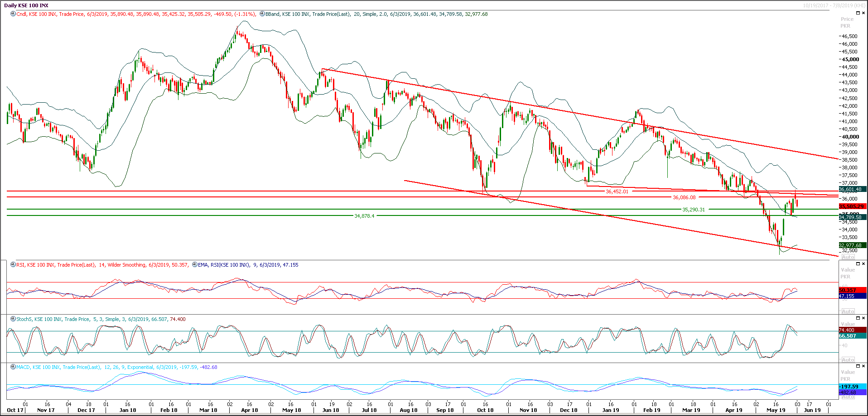Maximize the RSI pane using its panel icon
Image resolution: width=868 pixels, height=416 pixels.
858,263
